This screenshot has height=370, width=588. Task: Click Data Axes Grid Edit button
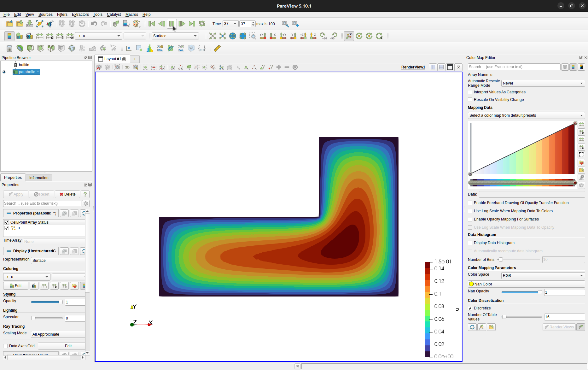pyautogui.click(x=62, y=346)
